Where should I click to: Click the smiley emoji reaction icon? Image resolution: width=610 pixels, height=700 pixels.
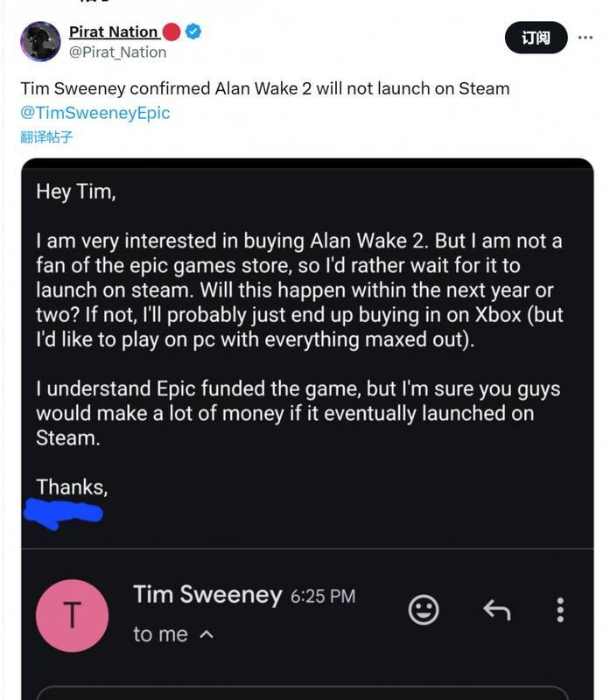pyautogui.click(x=424, y=609)
